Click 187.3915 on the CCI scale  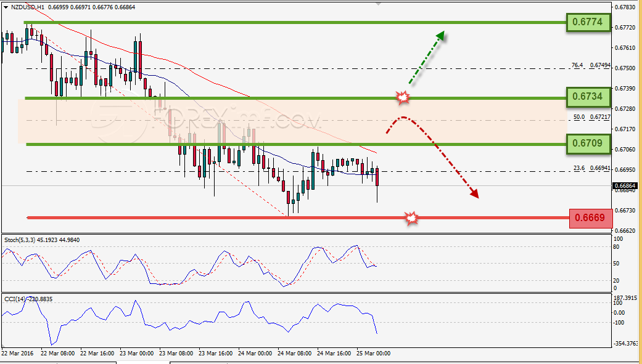[625, 298]
